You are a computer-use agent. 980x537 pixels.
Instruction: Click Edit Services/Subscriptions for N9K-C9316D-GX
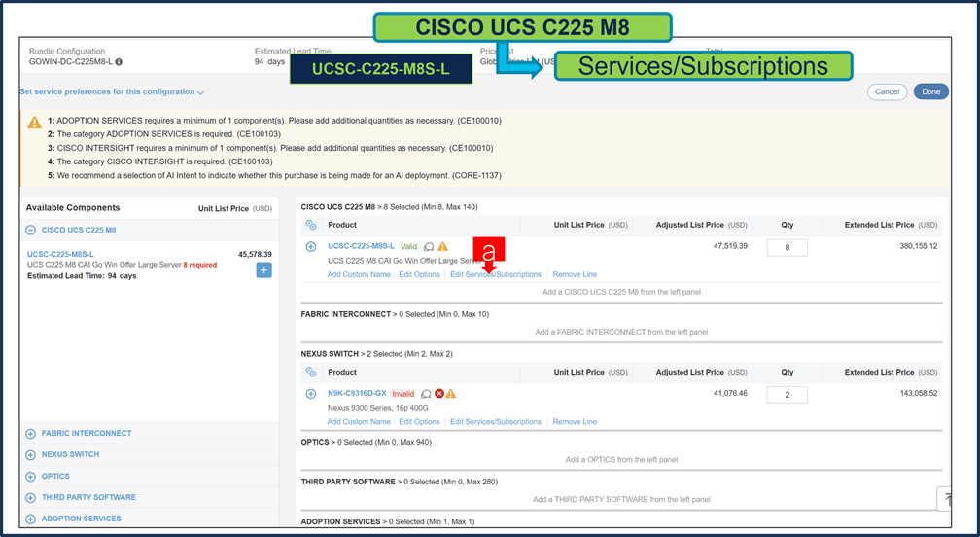pos(496,422)
